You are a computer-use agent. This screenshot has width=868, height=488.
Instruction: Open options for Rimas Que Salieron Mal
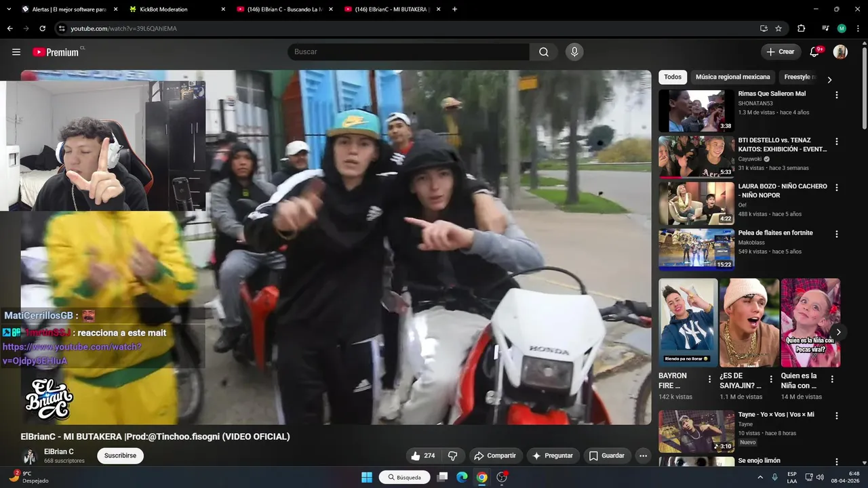click(x=836, y=96)
